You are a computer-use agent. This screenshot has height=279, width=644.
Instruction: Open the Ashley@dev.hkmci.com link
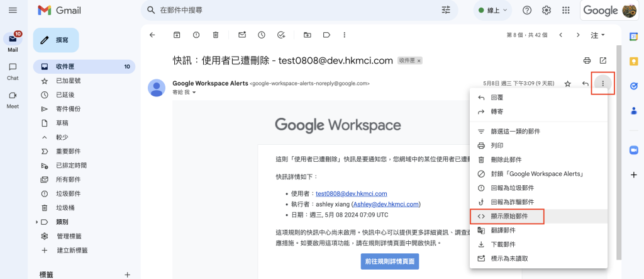pos(386,204)
